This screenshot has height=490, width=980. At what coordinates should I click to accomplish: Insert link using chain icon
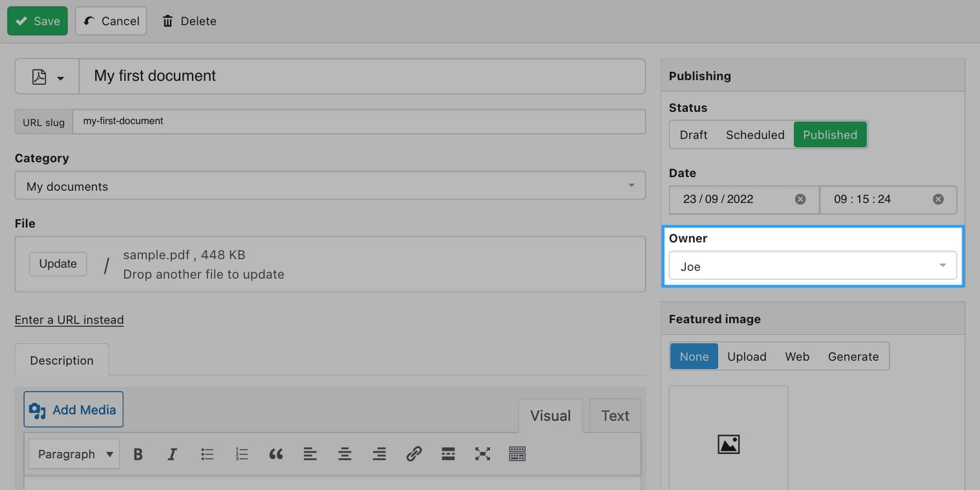coord(414,454)
